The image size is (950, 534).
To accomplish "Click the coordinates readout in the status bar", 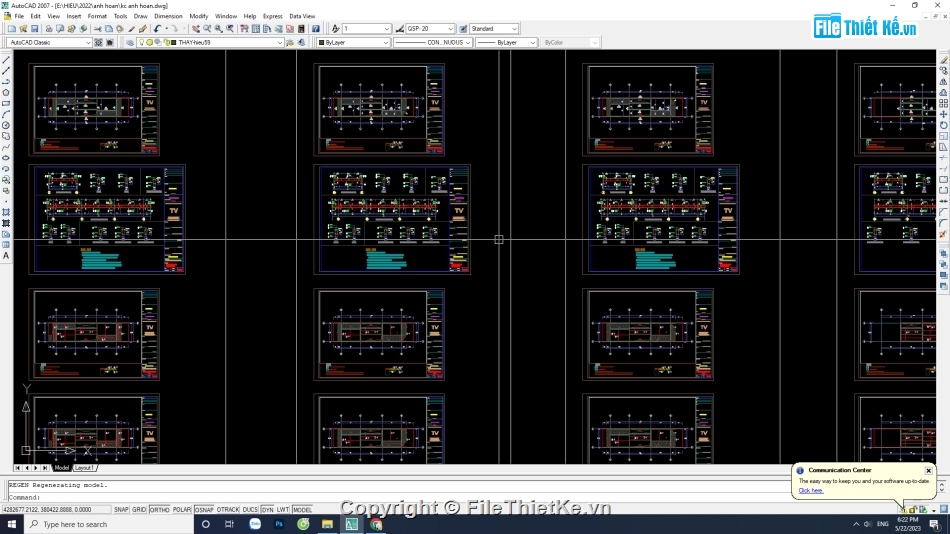I will point(56,510).
